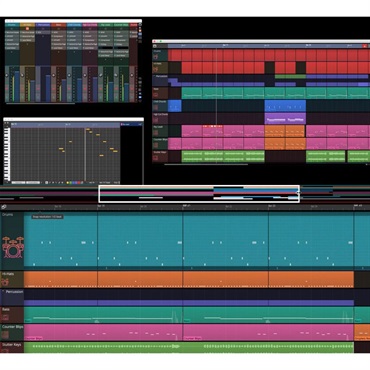370x370 pixels.
Task: Click the piano keyboard at the piano roll's left edge
Action: pos(7,154)
